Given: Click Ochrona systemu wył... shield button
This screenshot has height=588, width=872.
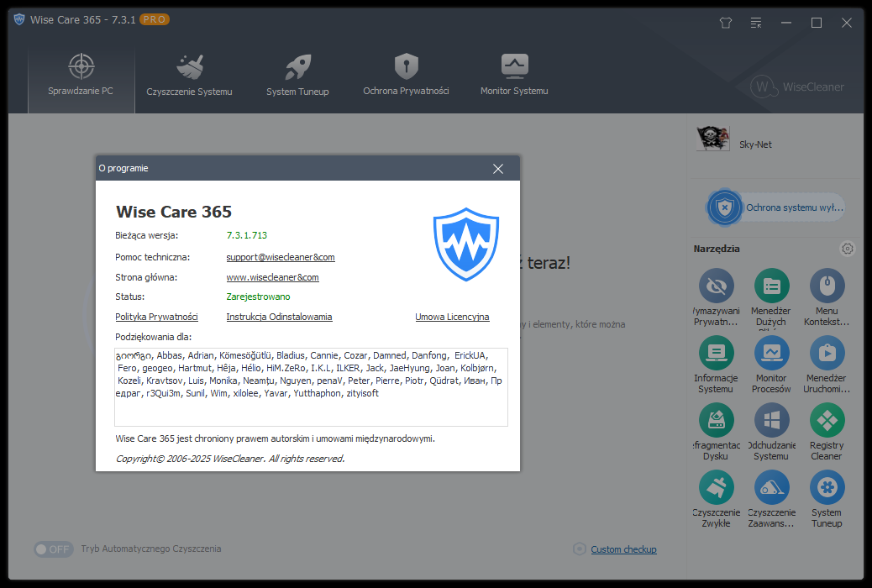Looking at the screenshot, I should (775, 207).
